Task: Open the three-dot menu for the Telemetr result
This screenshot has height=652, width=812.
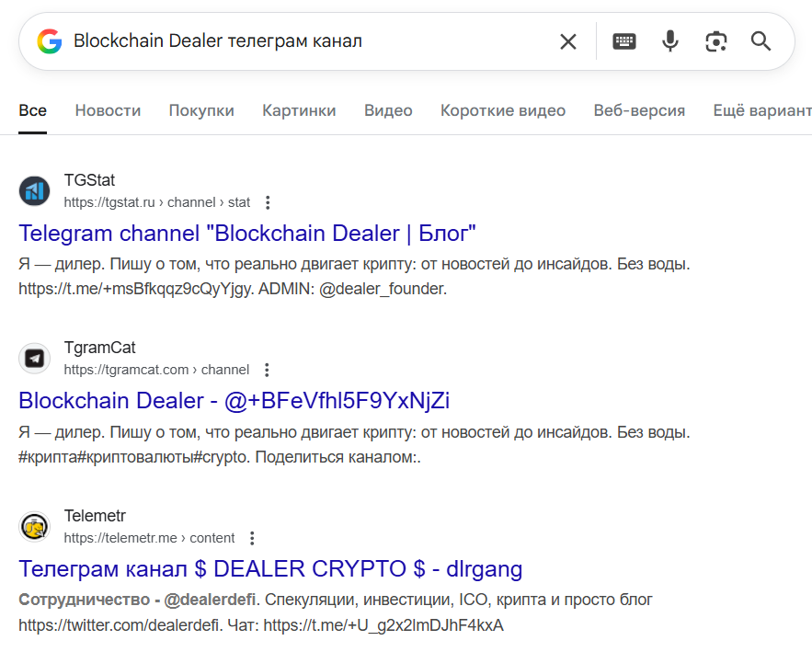Action: pyautogui.click(x=253, y=537)
